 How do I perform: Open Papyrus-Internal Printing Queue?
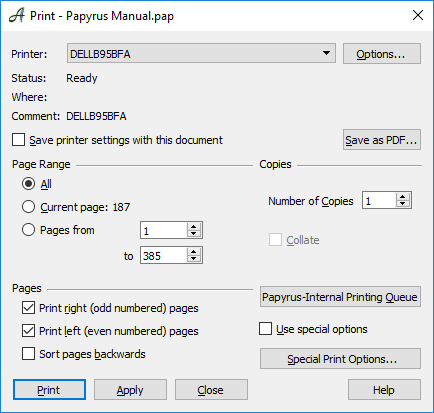click(340, 297)
